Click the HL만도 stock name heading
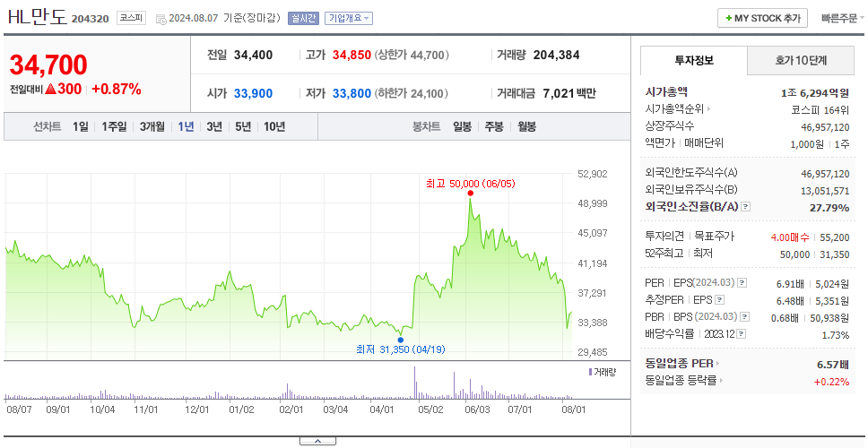 (x=38, y=18)
